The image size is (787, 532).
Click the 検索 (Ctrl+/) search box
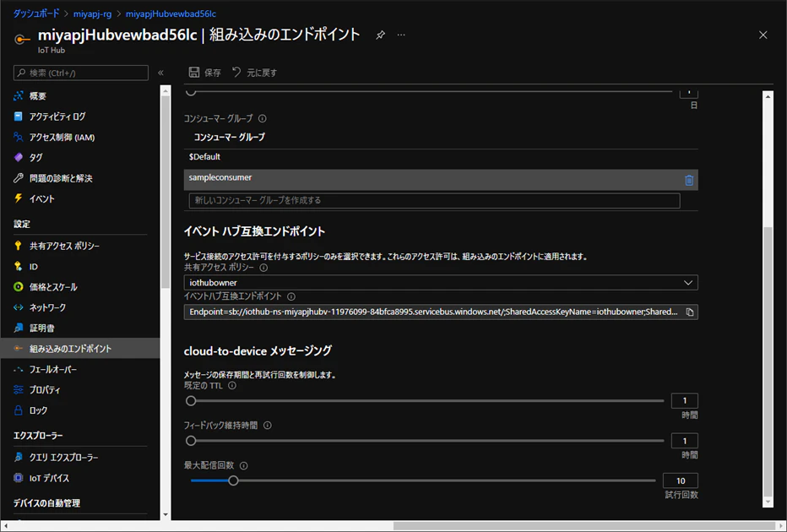pos(81,73)
